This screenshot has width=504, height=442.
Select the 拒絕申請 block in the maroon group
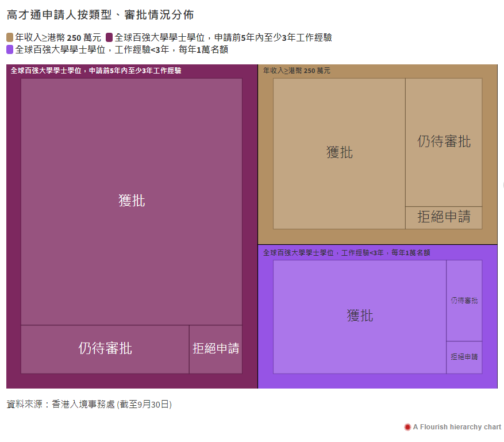(216, 349)
